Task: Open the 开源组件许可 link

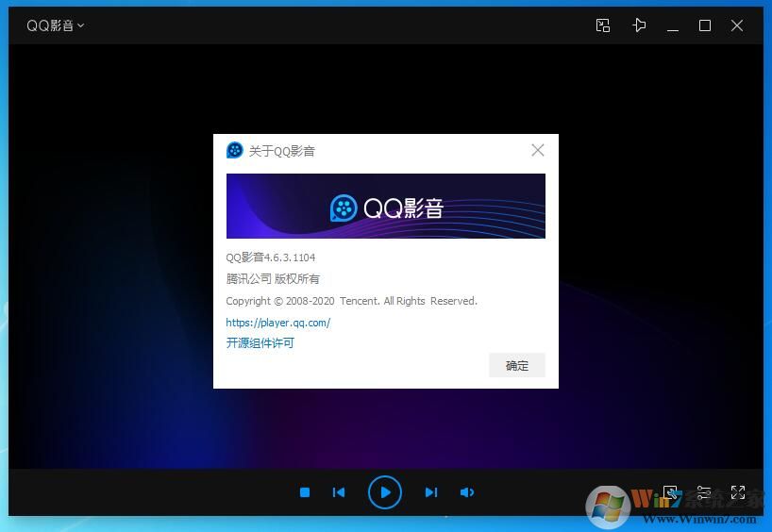Action: pos(260,343)
